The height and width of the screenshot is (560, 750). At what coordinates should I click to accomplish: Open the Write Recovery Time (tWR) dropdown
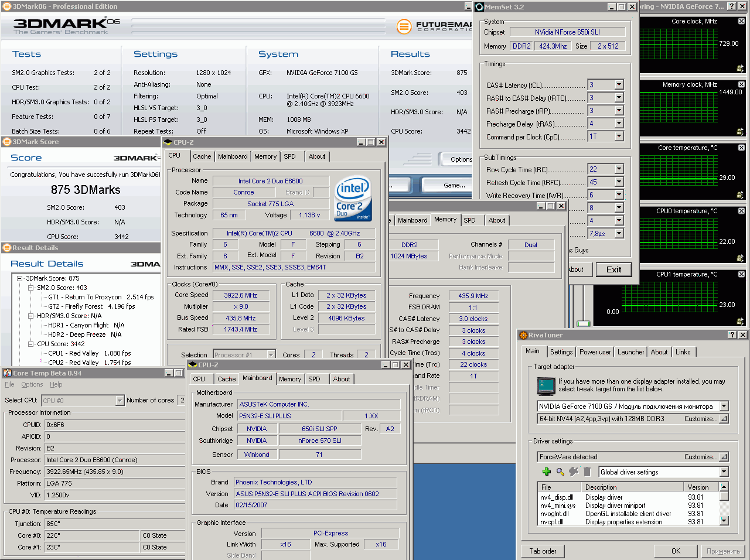point(619,195)
